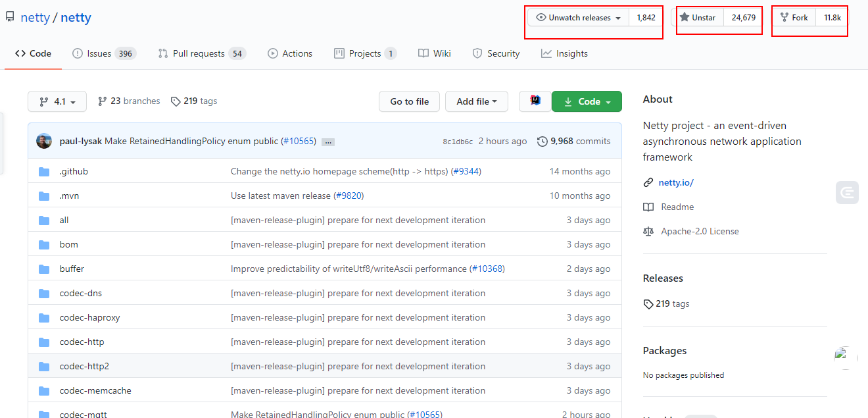View the 1,842 watchers count
Viewport: 868px width, 418px height.
click(x=646, y=18)
